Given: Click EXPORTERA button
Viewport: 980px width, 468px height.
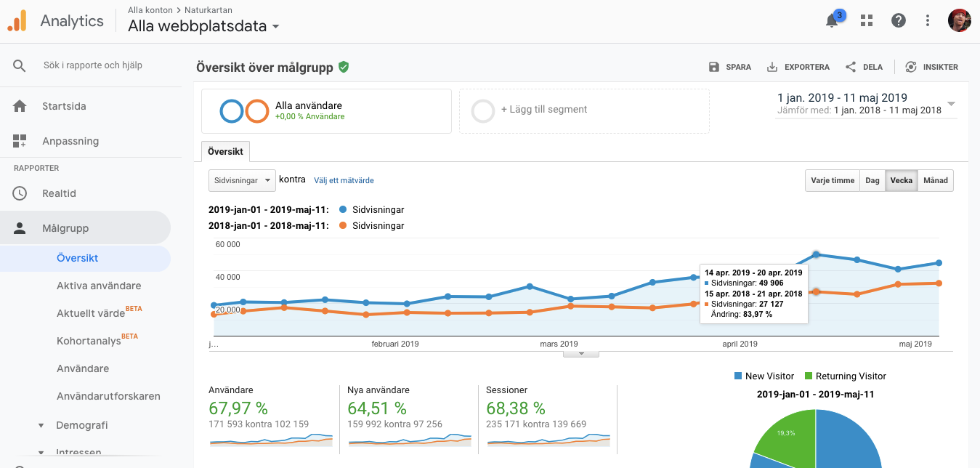Looking at the screenshot, I should pyautogui.click(x=798, y=67).
